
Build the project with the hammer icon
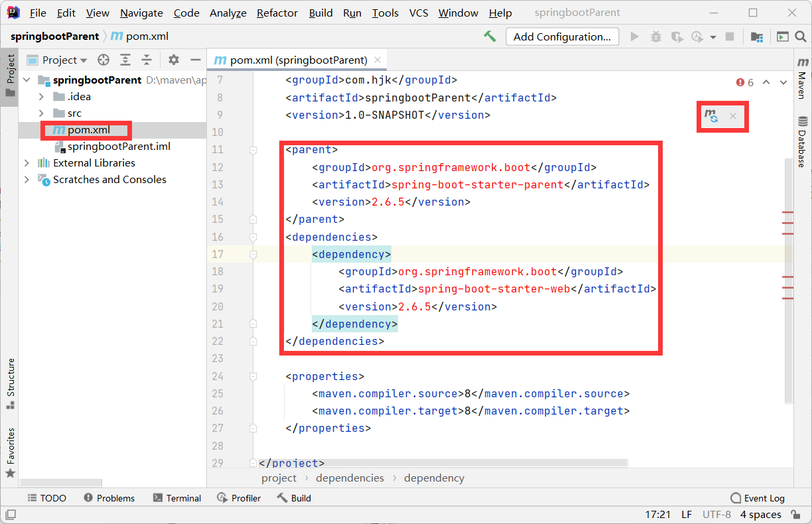[490, 36]
